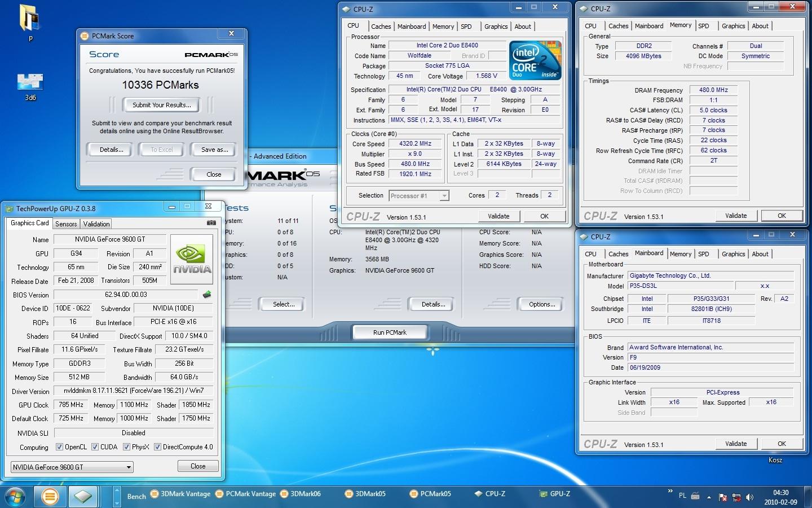The image size is (812, 508).
Task: Open the Processor #1 selection dropdown
Action: click(418, 196)
